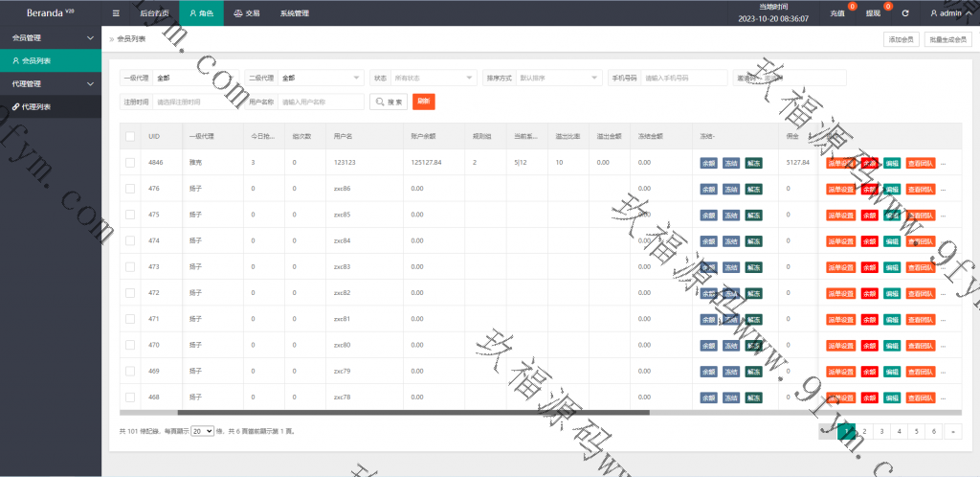Click the orange 刷新 button

(424, 102)
